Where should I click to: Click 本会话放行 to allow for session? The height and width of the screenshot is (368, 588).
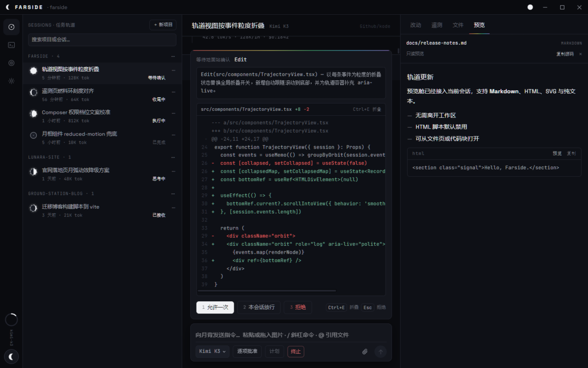point(259,307)
